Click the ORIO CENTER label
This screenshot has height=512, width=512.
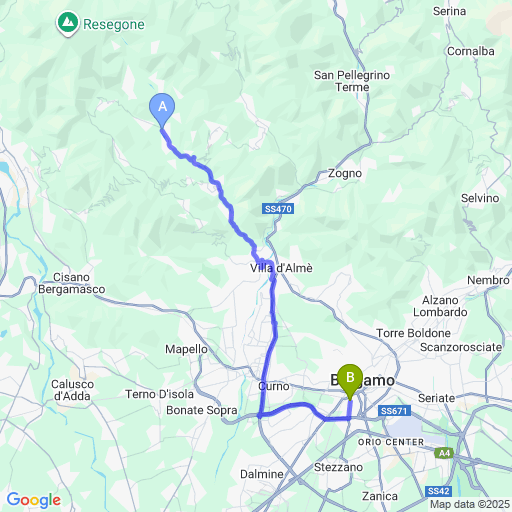391,442
